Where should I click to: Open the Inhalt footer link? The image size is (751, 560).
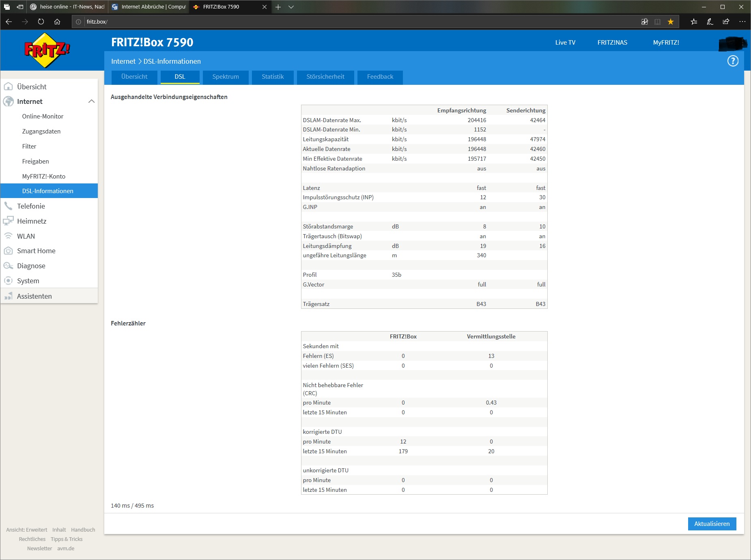59,530
